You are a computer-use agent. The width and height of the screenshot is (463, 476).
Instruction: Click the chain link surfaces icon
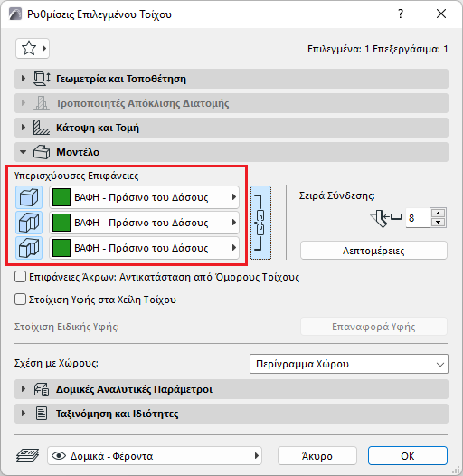(x=260, y=223)
